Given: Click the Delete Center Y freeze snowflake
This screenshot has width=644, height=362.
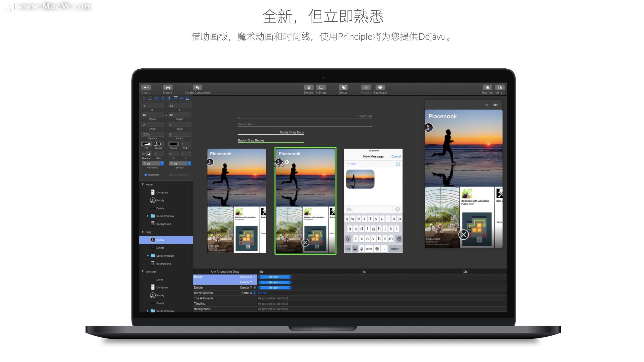Looking at the screenshot, I should click(x=255, y=288).
